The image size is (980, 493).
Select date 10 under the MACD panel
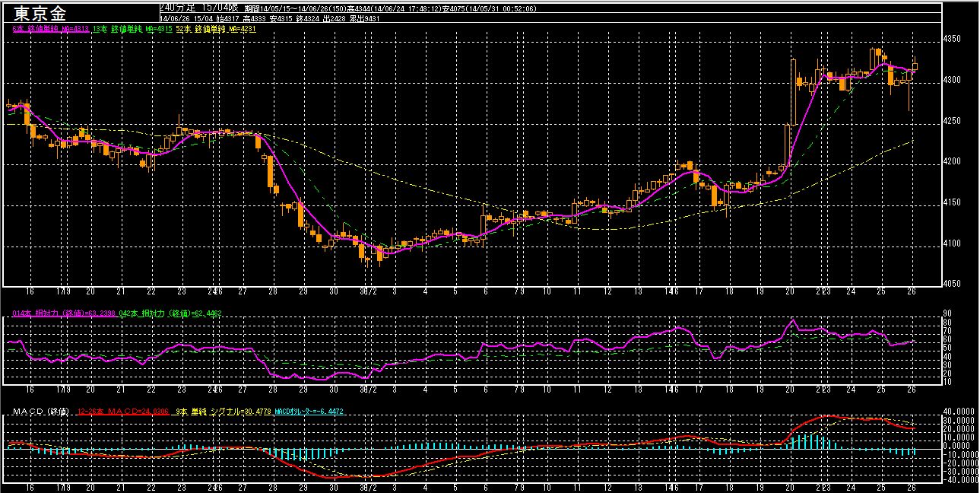547,487
